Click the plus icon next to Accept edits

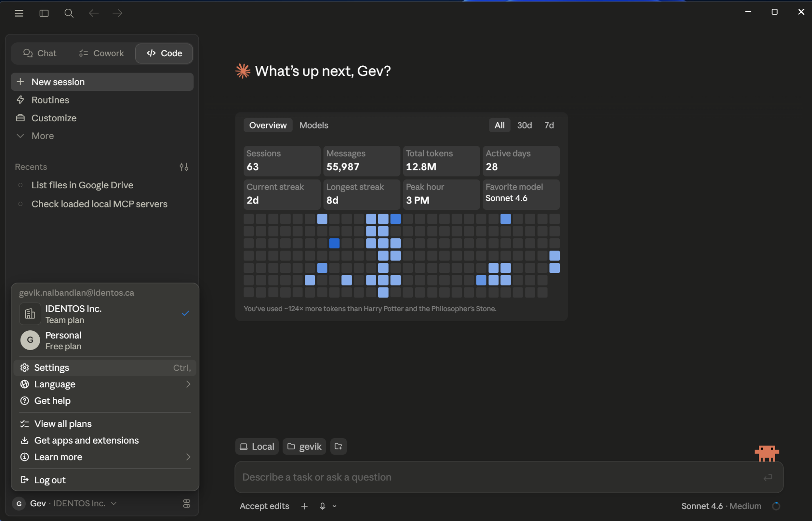point(304,506)
